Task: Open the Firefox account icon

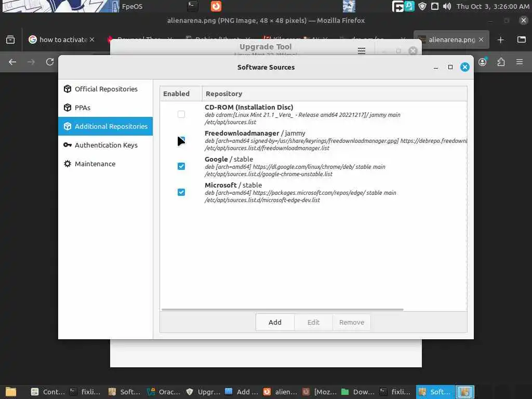Action: pos(483,62)
